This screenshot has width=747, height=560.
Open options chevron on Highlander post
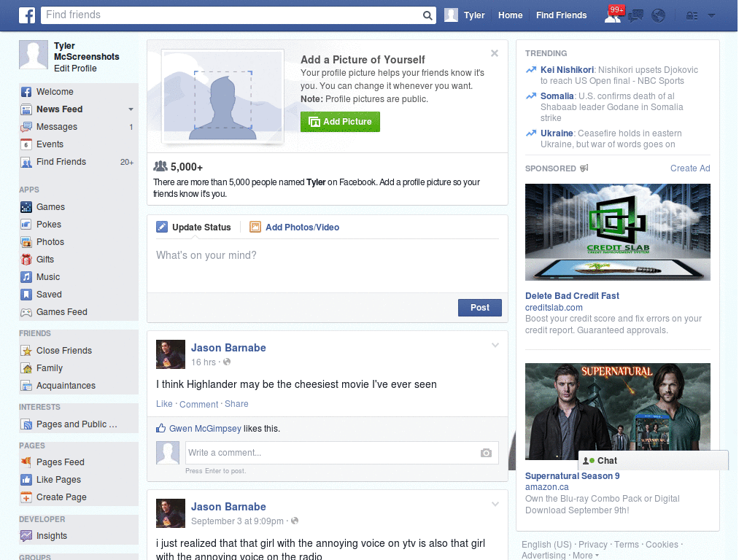pyautogui.click(x=495, y=345)
